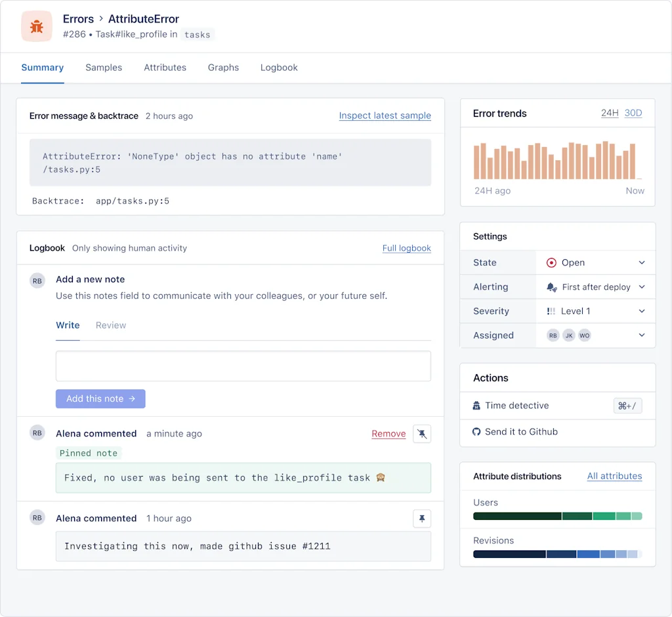Open the Full logbook

pyautogui.click(x=407, y=248)
